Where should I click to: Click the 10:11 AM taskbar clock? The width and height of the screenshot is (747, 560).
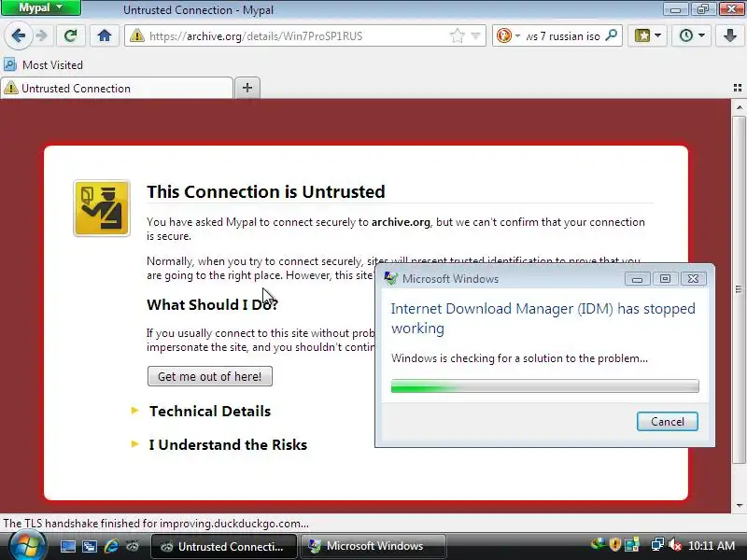(x=712, y=545)
